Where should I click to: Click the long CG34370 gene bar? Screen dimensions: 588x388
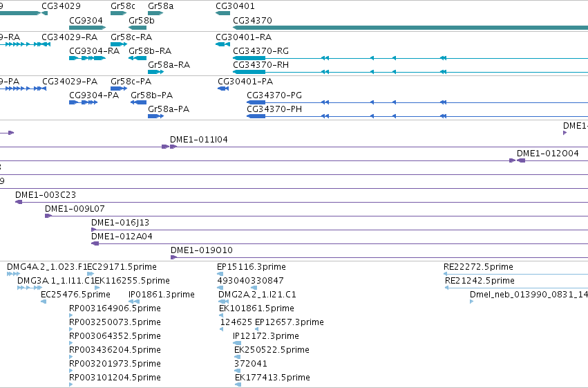click(410, 28)
